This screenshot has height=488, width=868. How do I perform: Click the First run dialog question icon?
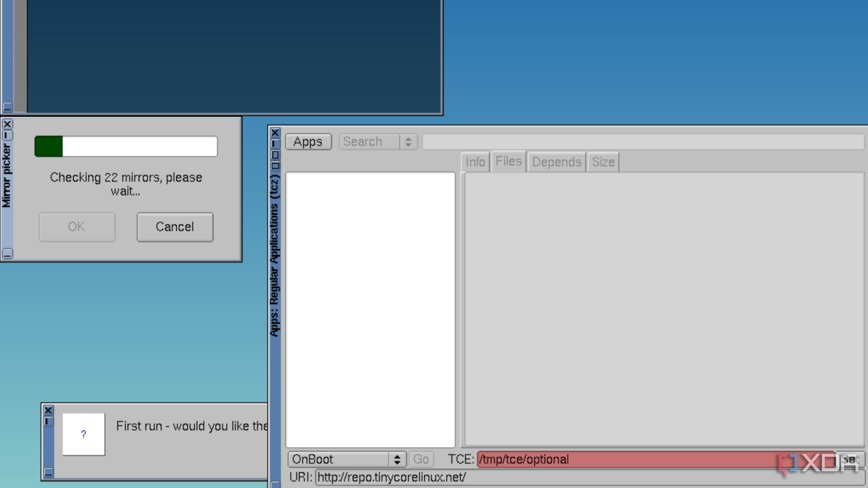click(83, 434)
